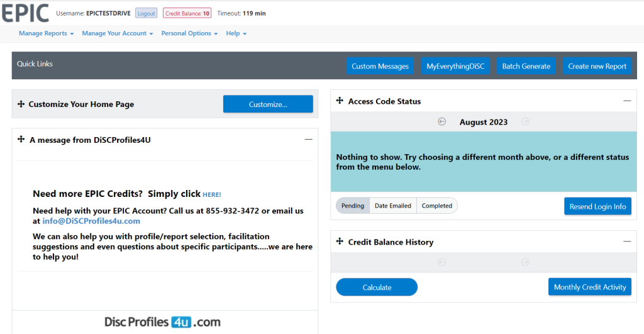
Task: Go to previous month before August 2023
Action: pos(441,122)
